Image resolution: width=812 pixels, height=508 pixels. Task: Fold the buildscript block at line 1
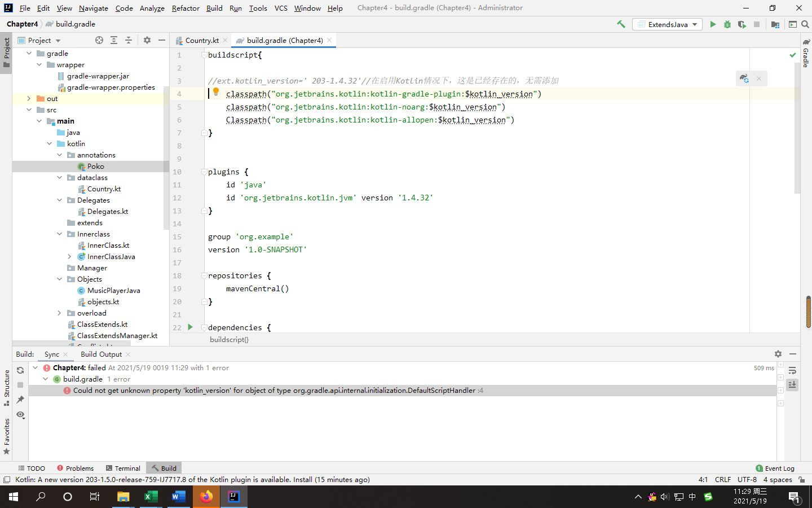(204, 55)
